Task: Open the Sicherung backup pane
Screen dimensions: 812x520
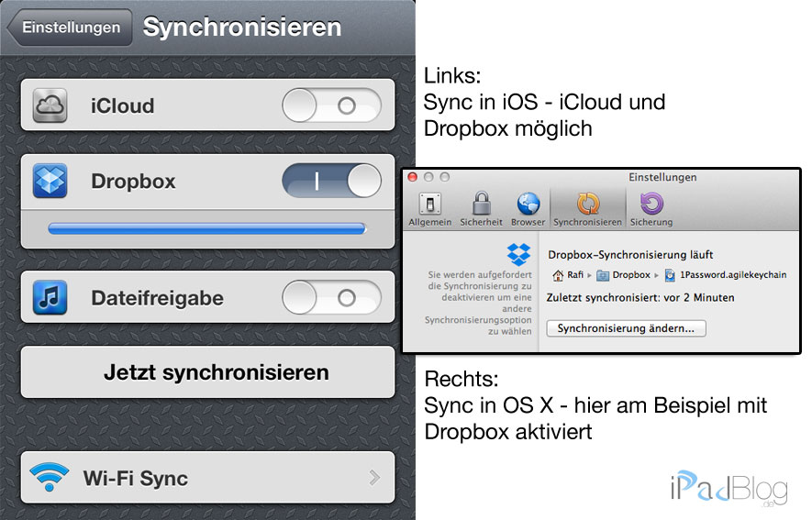Action: click(651, 209)
